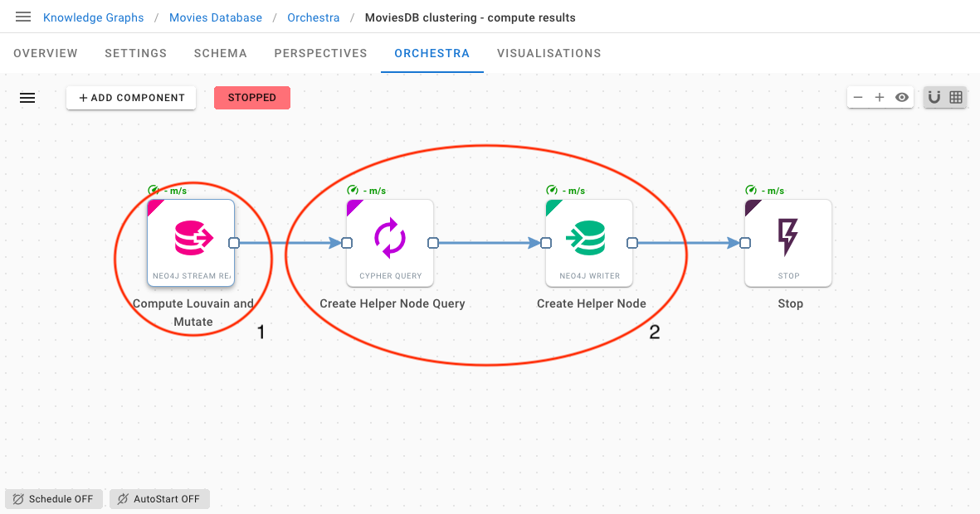
Task: Open the canvas sidebar hamburger menu
Action: coord(27,98)
